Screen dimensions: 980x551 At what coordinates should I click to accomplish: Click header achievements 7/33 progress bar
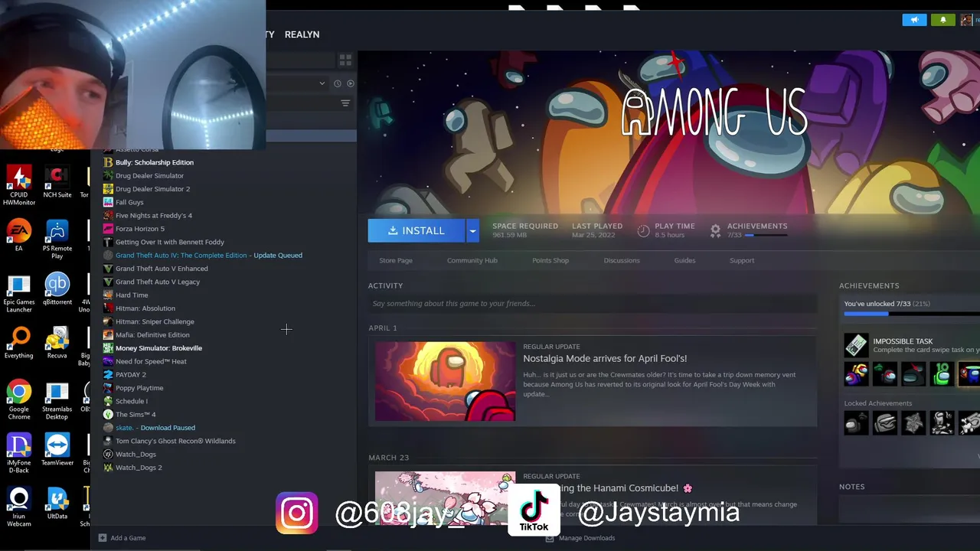point(766,235)
